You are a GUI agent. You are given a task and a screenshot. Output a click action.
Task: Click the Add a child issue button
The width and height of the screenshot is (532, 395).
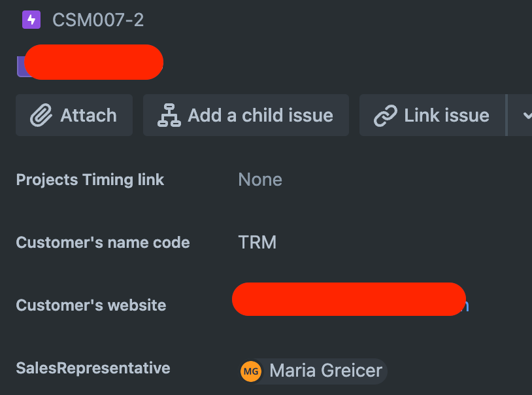[246, 115]
